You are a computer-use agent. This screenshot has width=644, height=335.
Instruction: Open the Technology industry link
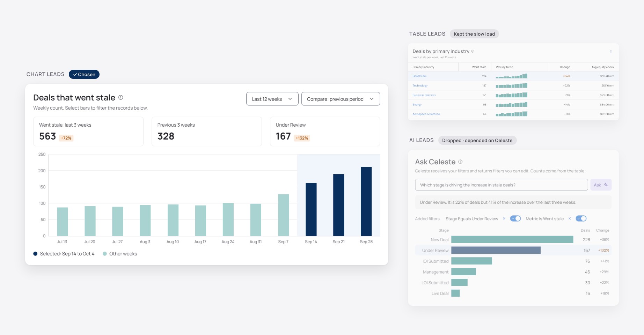[x=420, y=85]
